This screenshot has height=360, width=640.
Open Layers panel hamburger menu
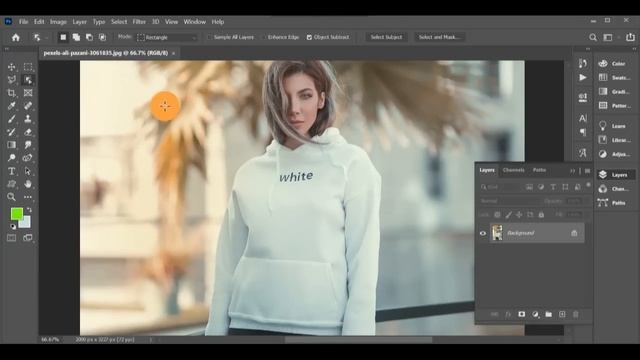pos(587,171)
